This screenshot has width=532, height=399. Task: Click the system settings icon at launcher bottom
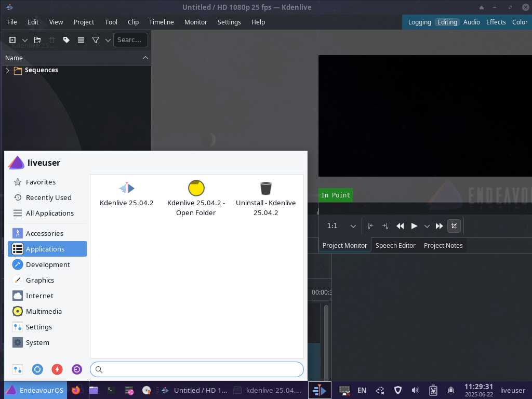(x=18, y=369)
